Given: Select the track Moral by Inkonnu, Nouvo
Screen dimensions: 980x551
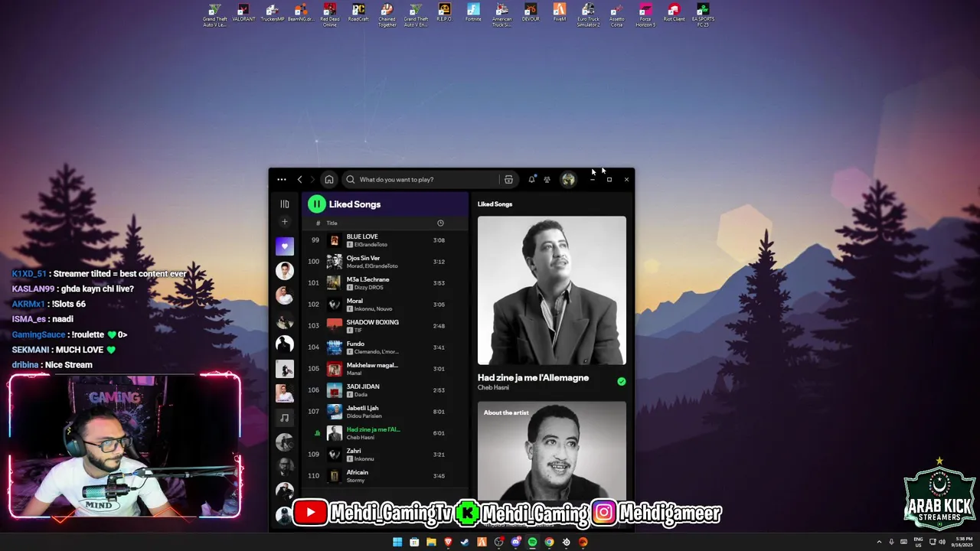Looking at the screenshot, I should [384, 305].
